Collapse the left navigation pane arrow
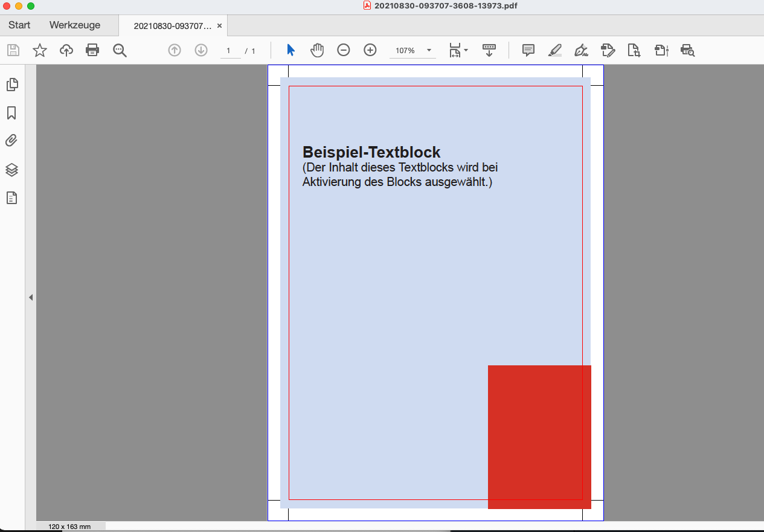 [31, 298]
